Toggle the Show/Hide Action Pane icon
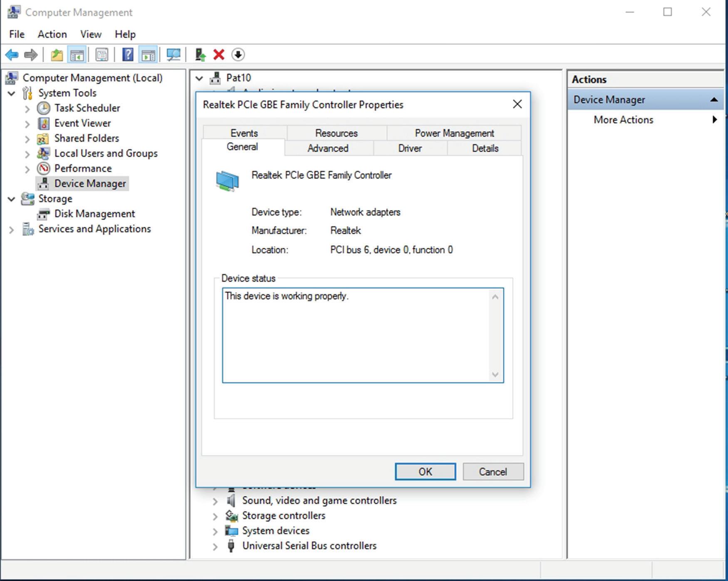Image resolution: width=728 pixels, height=581 pixels. pyautogui.click(x=148, y=54)
